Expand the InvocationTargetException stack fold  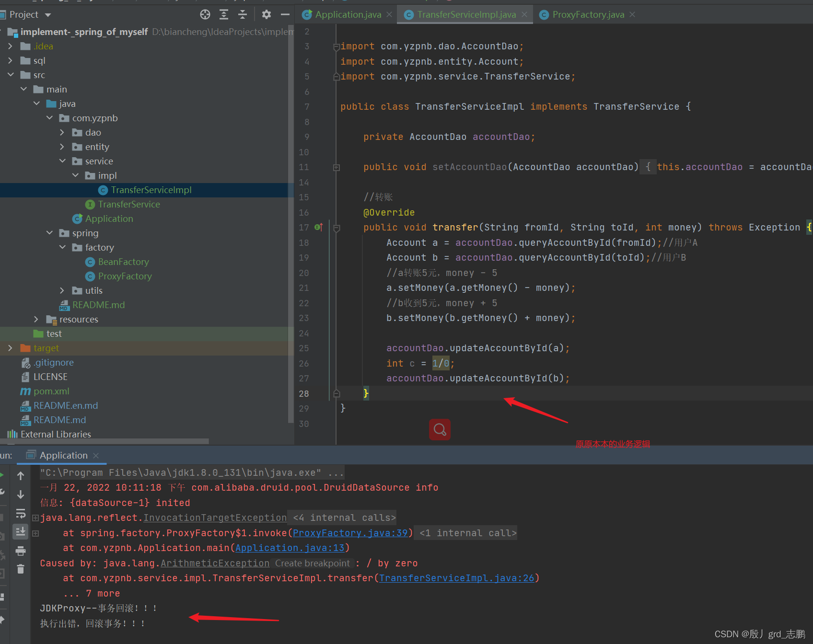pos(35,518)
